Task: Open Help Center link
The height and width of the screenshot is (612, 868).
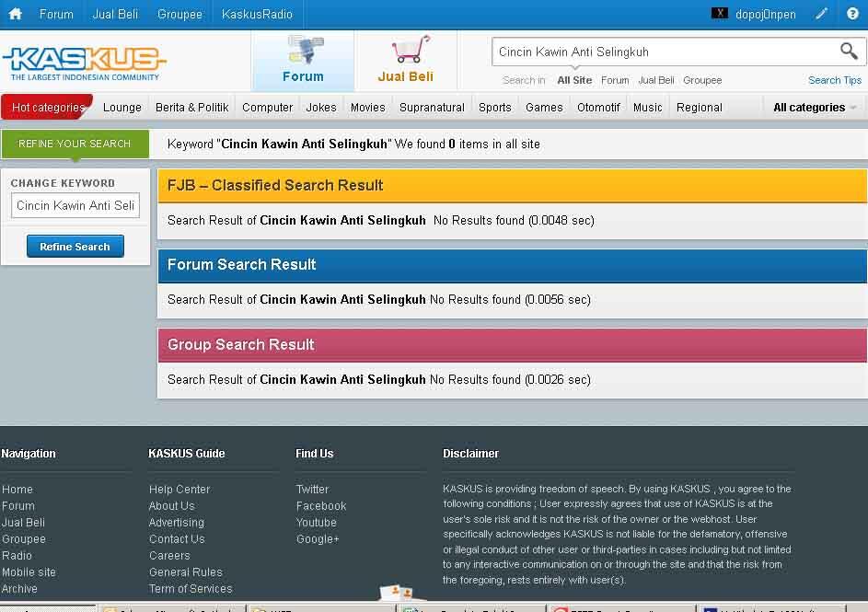Action: [x=179, y=490]
